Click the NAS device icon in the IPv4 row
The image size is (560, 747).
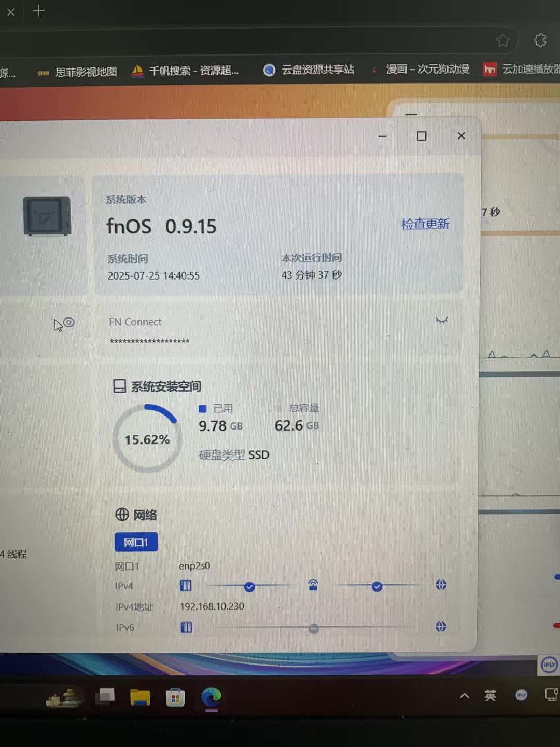click(186, 586)
